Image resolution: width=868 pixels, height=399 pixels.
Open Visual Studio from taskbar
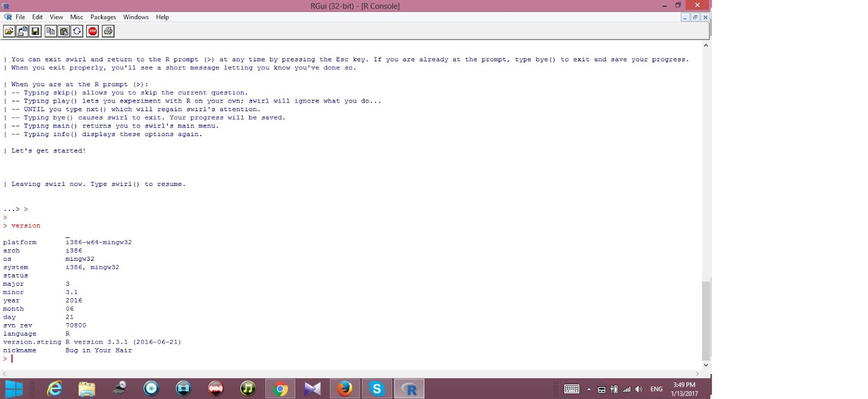click(x=312, y=389)
